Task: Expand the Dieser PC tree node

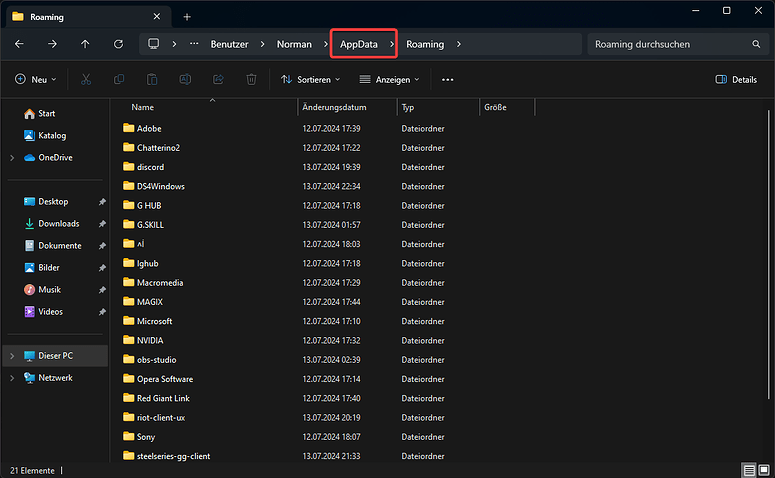Action: pyautogui.click(x=11, y=355)
